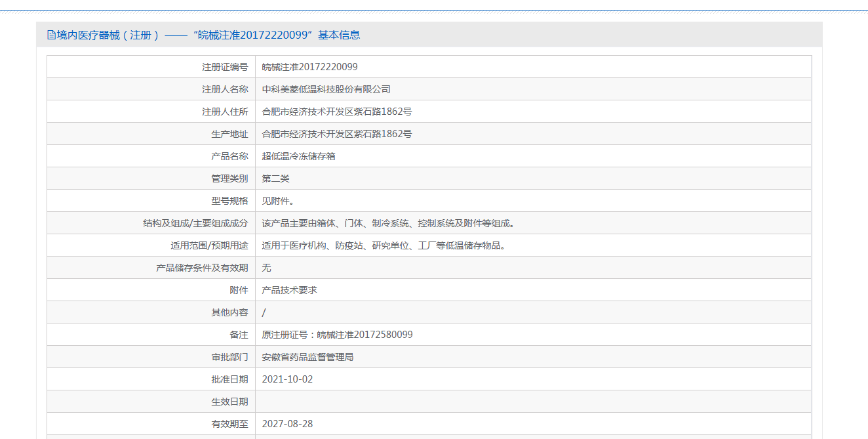Select the expiry date 2027-08-28
The width and height of the screenshot is (868, 439).
pyautogui.click(x=287, y=424)
